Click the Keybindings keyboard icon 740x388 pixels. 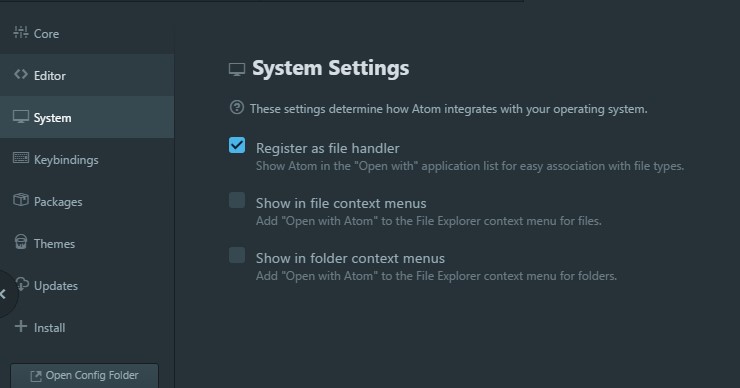pyautogui.click(x=21, y=158)
